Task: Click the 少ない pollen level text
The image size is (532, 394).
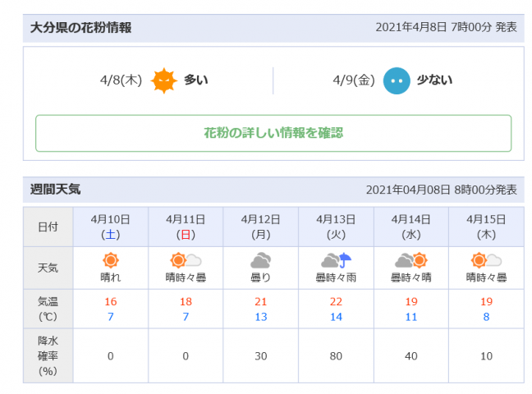Action: [x=434, y=80]
